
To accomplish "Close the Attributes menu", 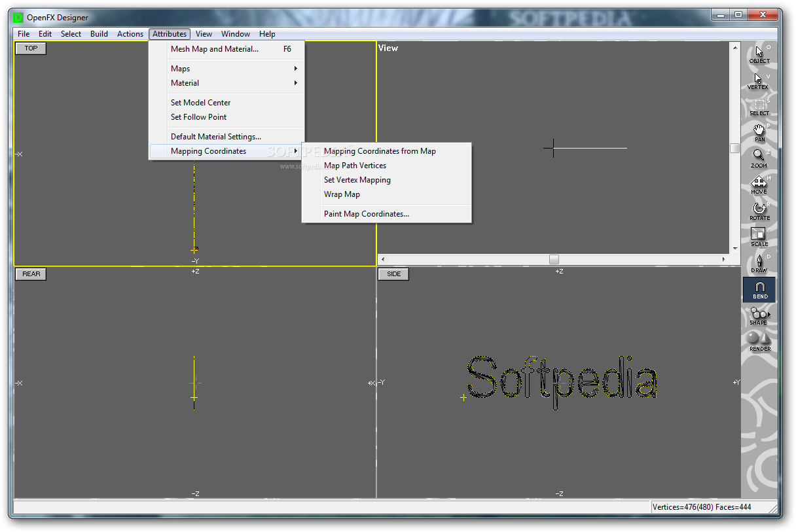I will tap(170, 34).
